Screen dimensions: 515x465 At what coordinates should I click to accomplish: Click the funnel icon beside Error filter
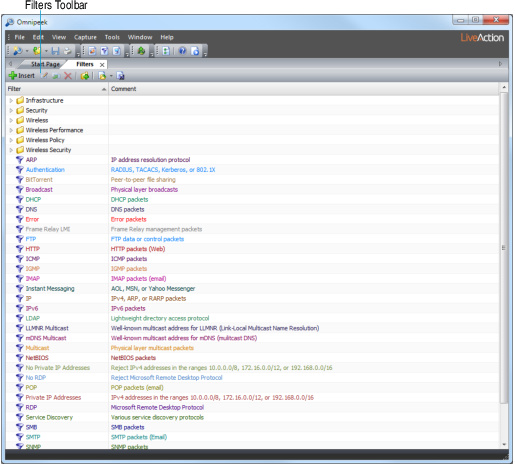tap(20, 219)
